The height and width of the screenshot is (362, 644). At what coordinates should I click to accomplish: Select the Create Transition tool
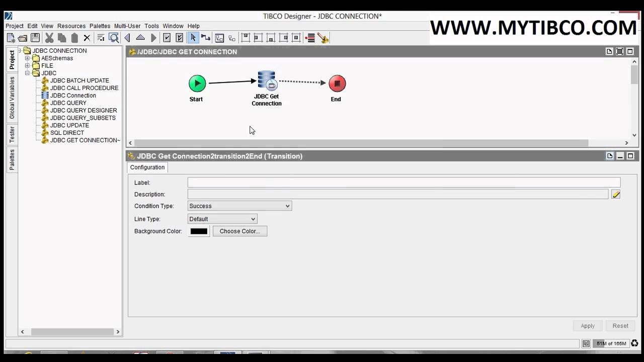206,38
